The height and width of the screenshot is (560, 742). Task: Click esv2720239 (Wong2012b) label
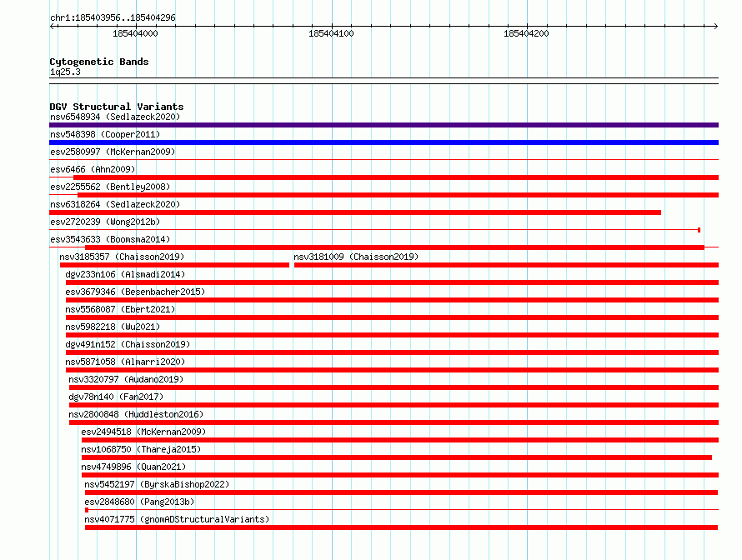point(105,222)
